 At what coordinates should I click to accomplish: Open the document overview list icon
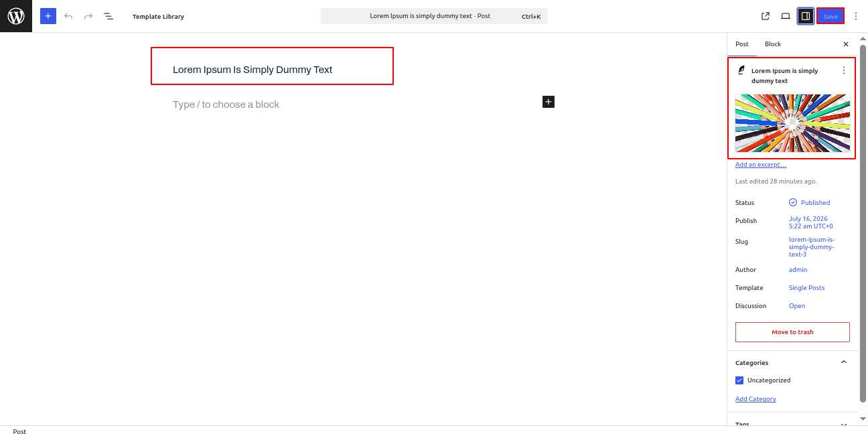(x=108, y=16)
